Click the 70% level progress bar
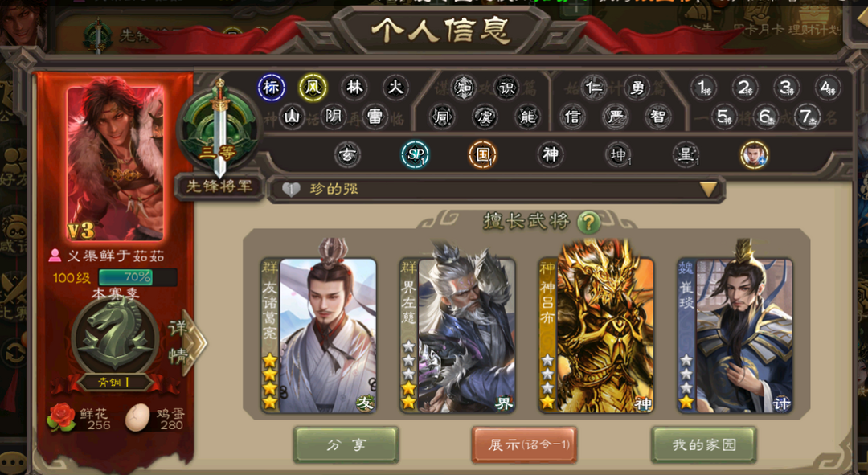The image size is (868, 475). tap(138, 277)
